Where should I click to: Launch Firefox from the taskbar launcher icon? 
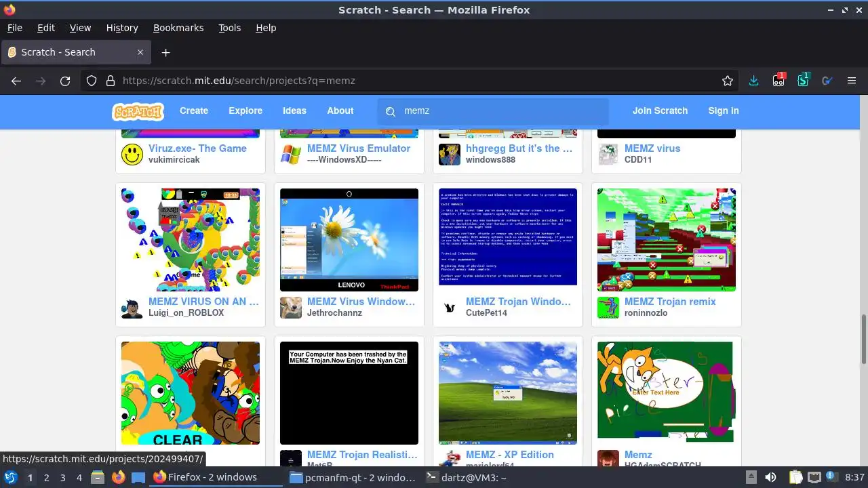[118, 477]
